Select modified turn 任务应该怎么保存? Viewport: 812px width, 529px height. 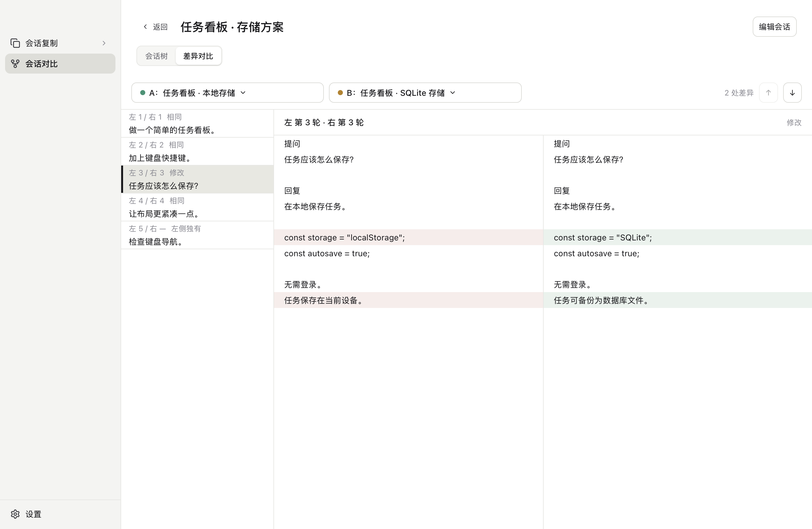coord(197,180)
